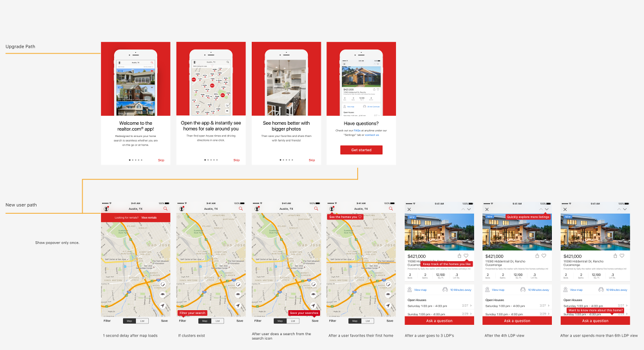
Task: Close the listing on the '6th LDP view' screen
Action: point(565,209)
